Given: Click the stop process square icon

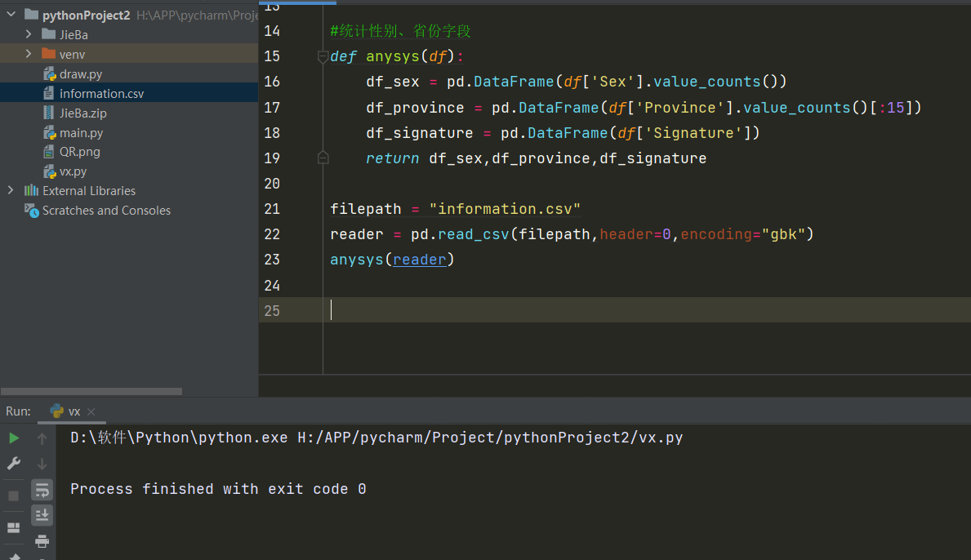Looking at the screenshot, I should [x=14, y=496].
